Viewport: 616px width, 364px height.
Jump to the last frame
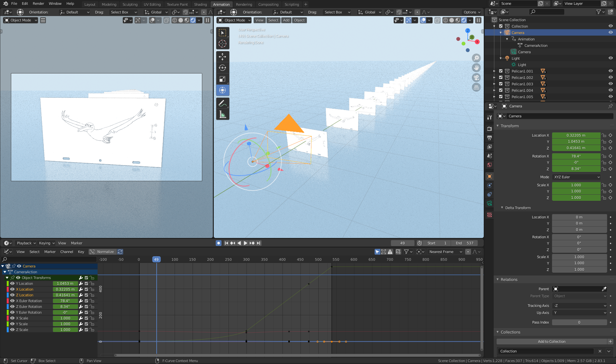pos(259,243)
